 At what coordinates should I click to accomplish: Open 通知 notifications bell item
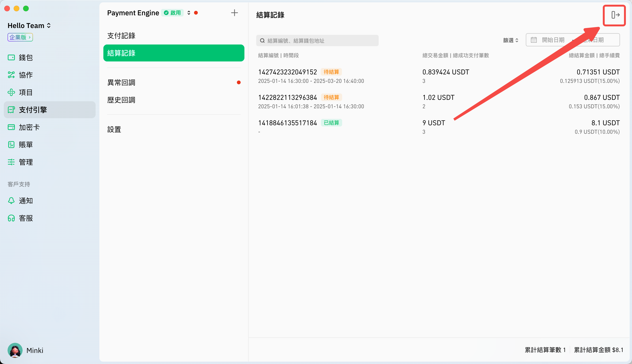26,201
